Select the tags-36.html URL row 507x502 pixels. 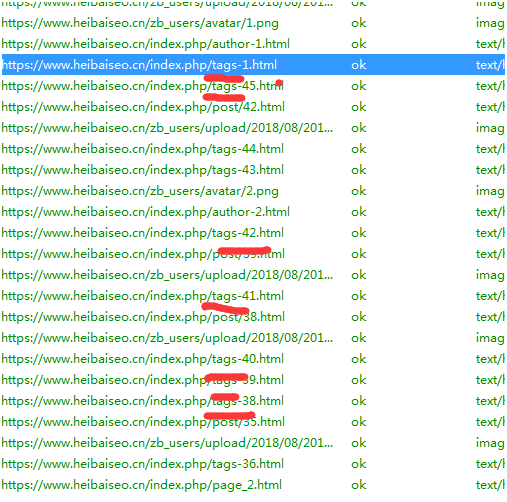coord(253,464)
